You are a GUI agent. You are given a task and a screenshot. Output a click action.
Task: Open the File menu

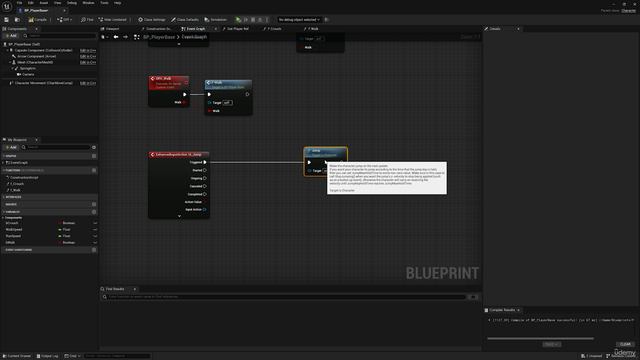coord(19,3)
